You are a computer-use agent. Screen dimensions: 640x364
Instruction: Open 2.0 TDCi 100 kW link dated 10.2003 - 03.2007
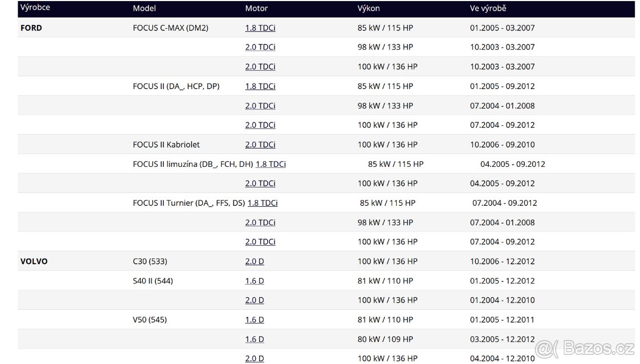[x=260, y=67]
